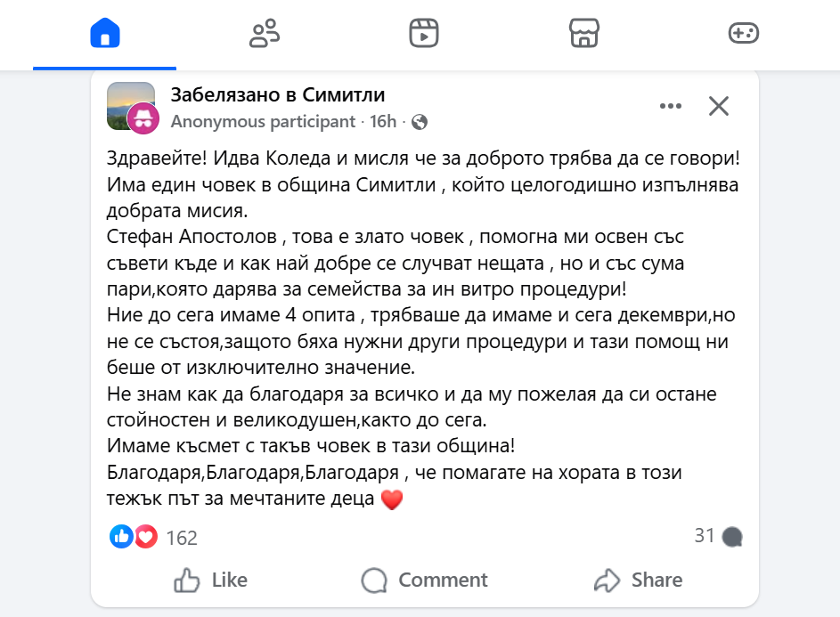
Task: Open the post options three-dot menu
Action: [x=670, y=107]
